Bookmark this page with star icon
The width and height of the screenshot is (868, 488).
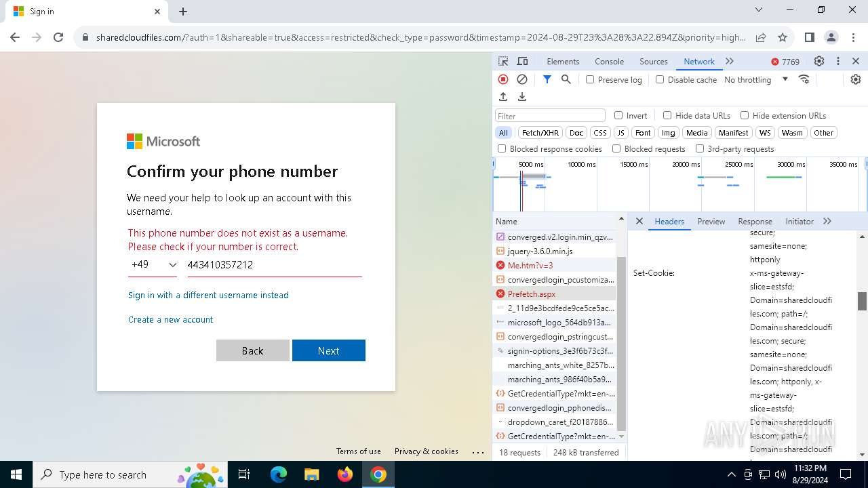click(x=783, y=37)
